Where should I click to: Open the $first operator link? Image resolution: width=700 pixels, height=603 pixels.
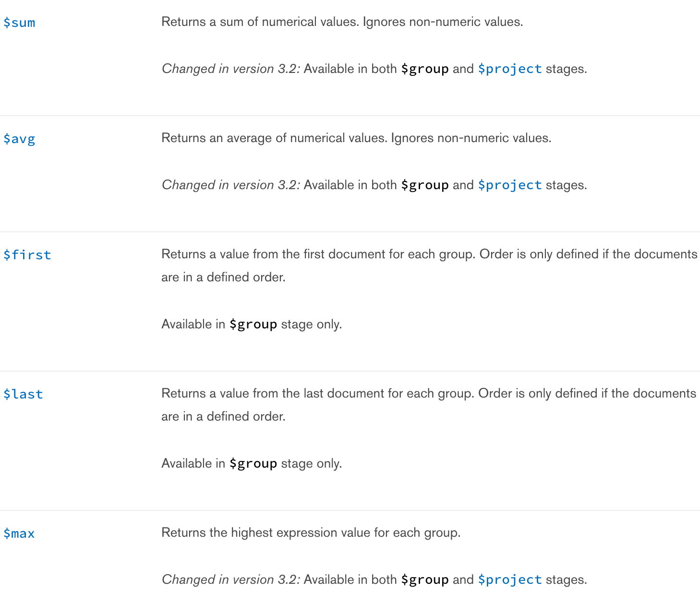tap(27, 255)
